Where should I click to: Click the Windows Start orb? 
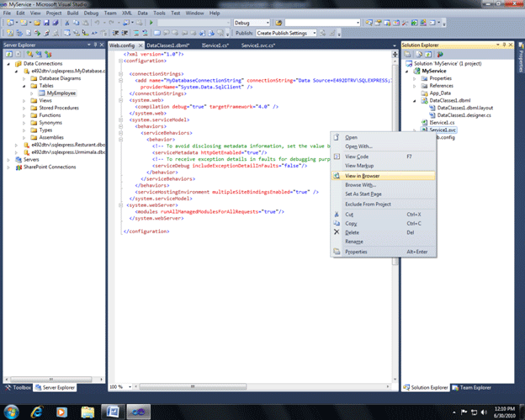(x=12, y=411)
